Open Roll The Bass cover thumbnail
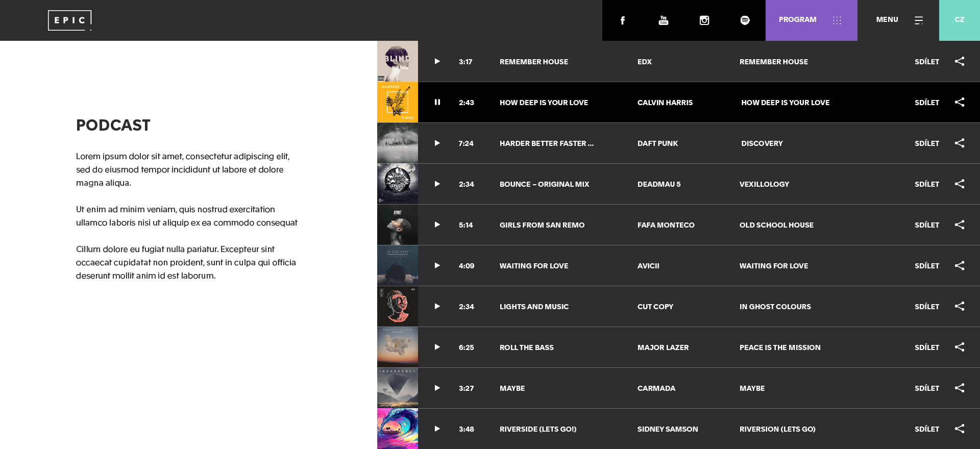980x449 pixels. point(398,347)
